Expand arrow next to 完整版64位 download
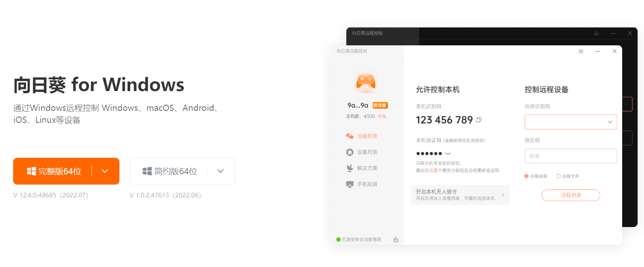Screen dimensions: 644x267 pyautogui.click(x=105, y=171)
